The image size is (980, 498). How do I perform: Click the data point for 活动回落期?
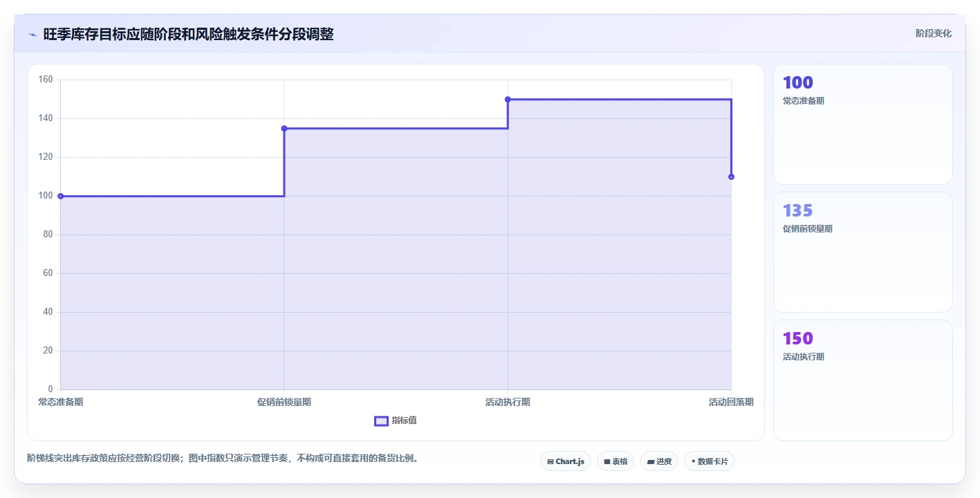coord(731,177)
